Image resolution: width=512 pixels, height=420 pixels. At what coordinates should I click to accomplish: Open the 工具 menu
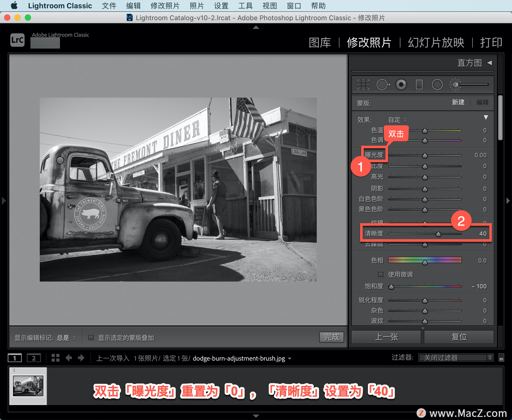click(245, 6)
